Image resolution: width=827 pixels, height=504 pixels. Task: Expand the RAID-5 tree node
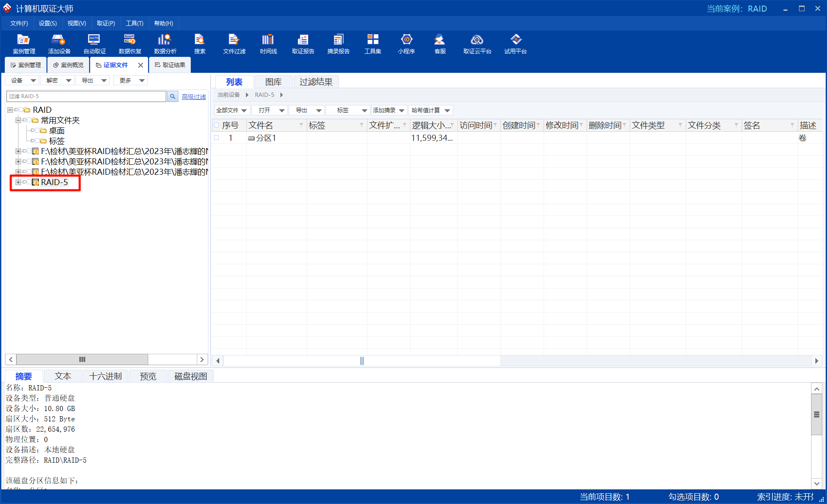(x=18, y=182)
